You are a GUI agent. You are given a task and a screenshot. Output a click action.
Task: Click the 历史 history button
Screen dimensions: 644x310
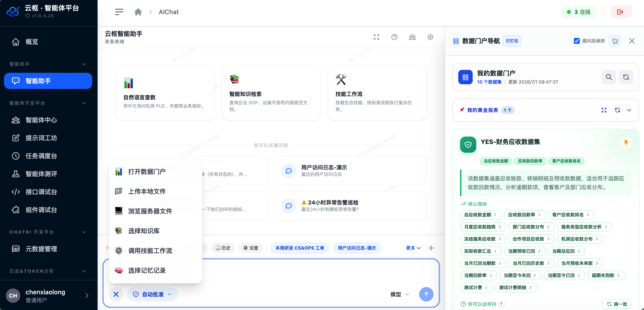pos(223,248)
